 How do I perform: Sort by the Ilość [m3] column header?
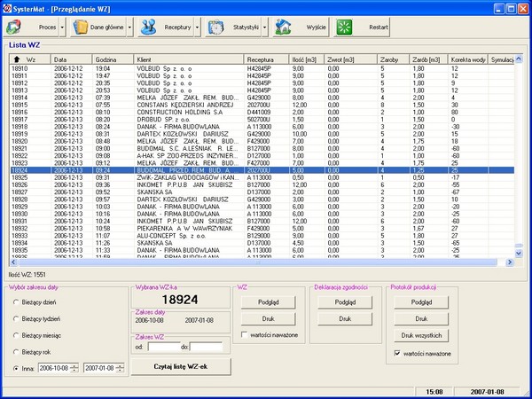[307, 59]
